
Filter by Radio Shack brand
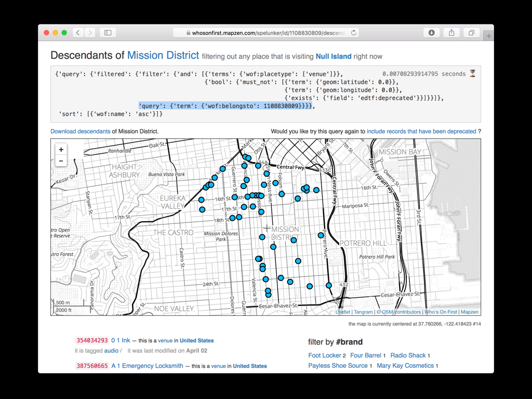coord(408,355)
